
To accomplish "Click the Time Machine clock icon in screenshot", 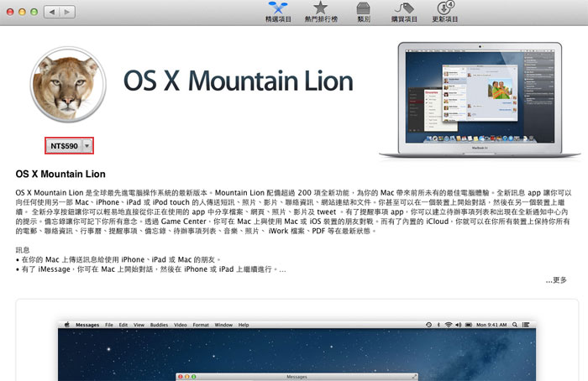I will click(x=428, y=325).
